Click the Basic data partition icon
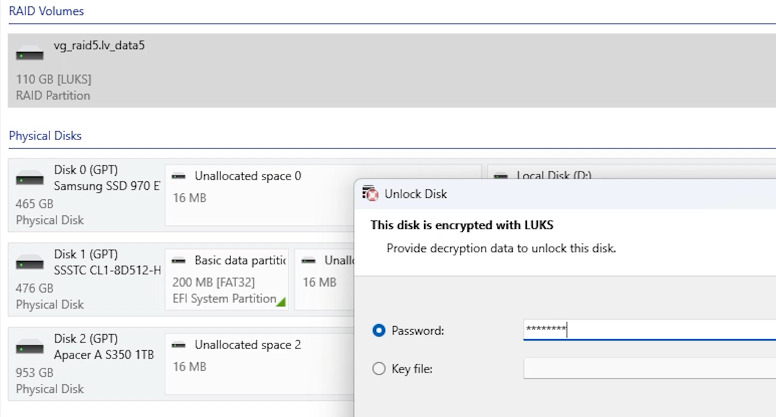 [179, 261]
